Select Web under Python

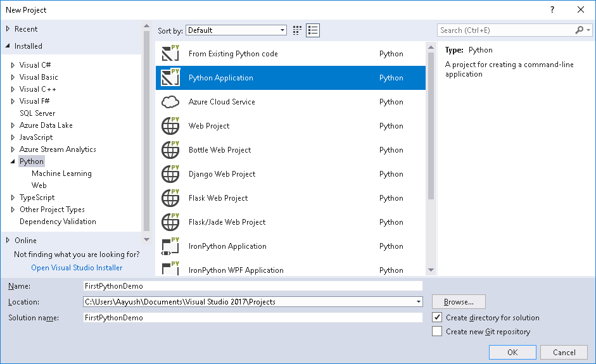(x=39, y=185)
